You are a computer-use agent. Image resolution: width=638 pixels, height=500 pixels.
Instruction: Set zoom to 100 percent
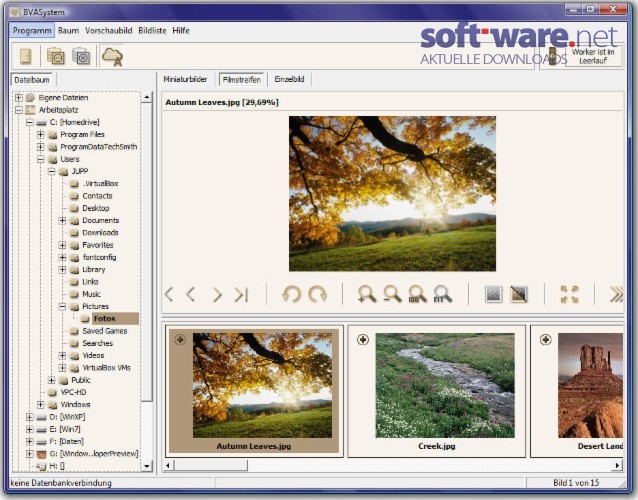417,294
